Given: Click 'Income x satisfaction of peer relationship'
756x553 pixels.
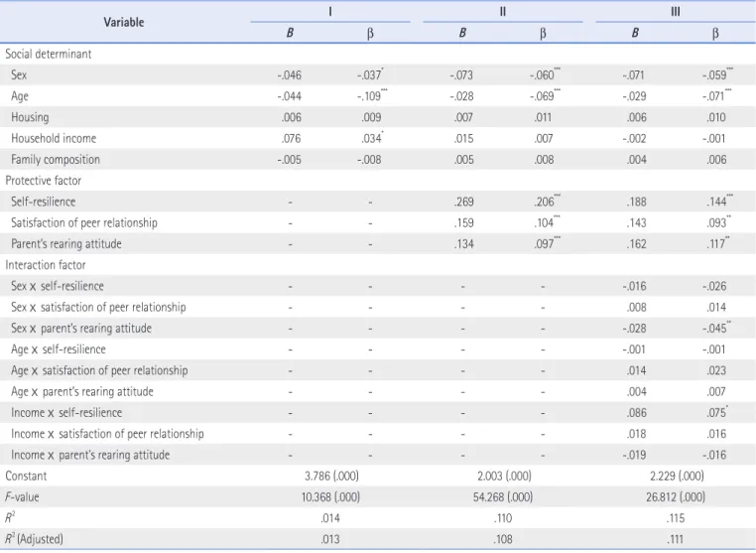Looking at the screenshot, I should pos(107,434).
